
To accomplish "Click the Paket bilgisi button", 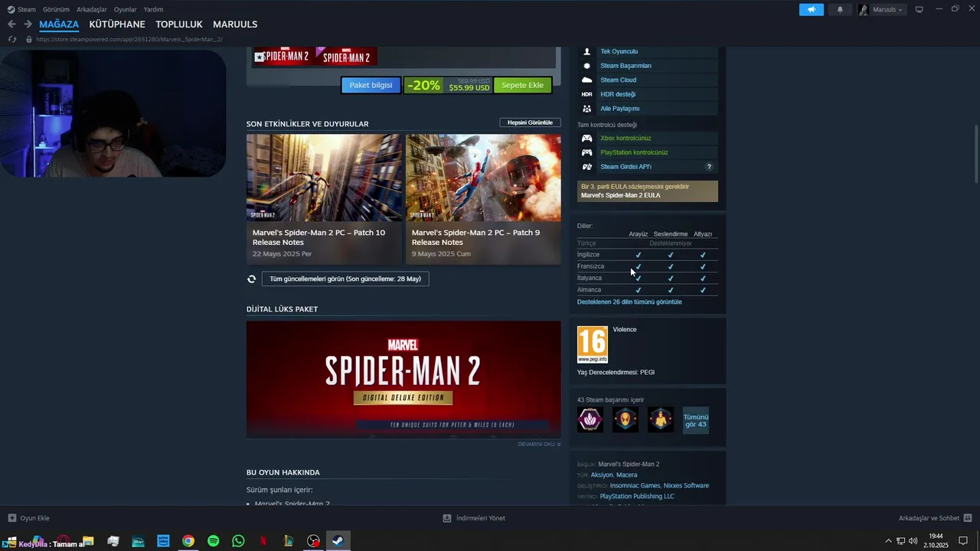I will [371, 85].
